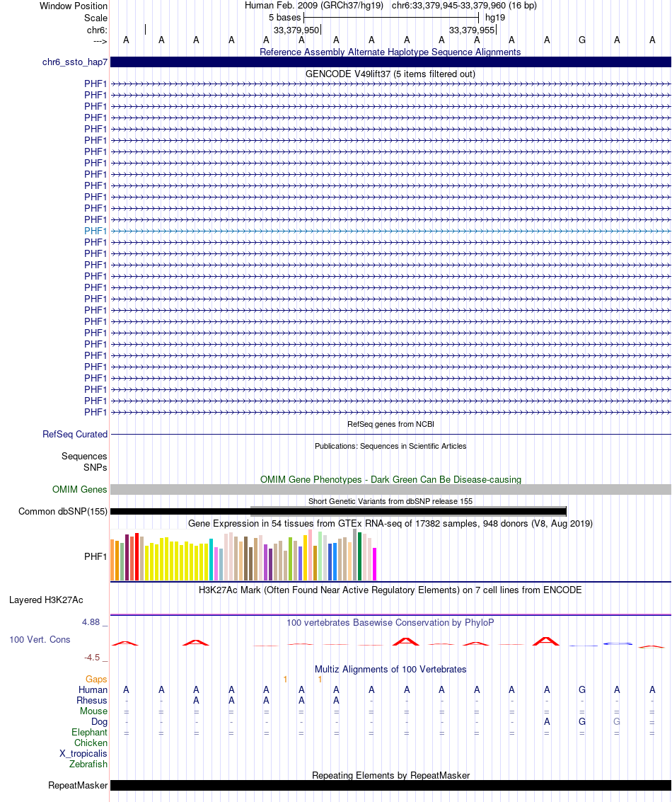The image size is (672, 802).
Task: Select the light-blue highlighted PHF1 transcript label
Action: 95,231
